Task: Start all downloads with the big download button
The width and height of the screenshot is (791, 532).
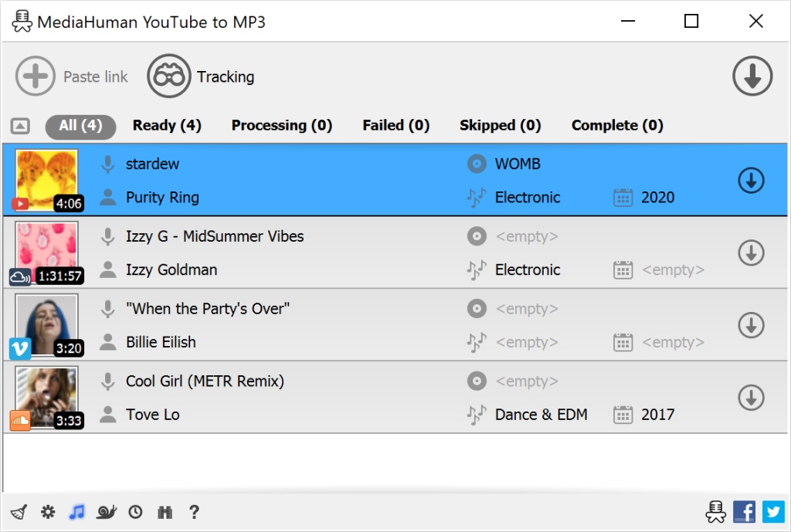Action: [x=752, y=76]
